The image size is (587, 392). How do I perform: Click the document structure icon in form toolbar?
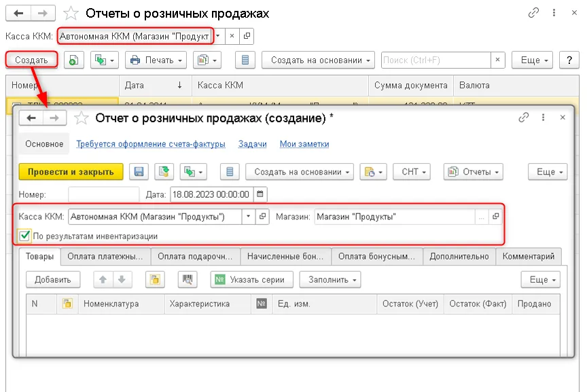click(x=230, y=172)
